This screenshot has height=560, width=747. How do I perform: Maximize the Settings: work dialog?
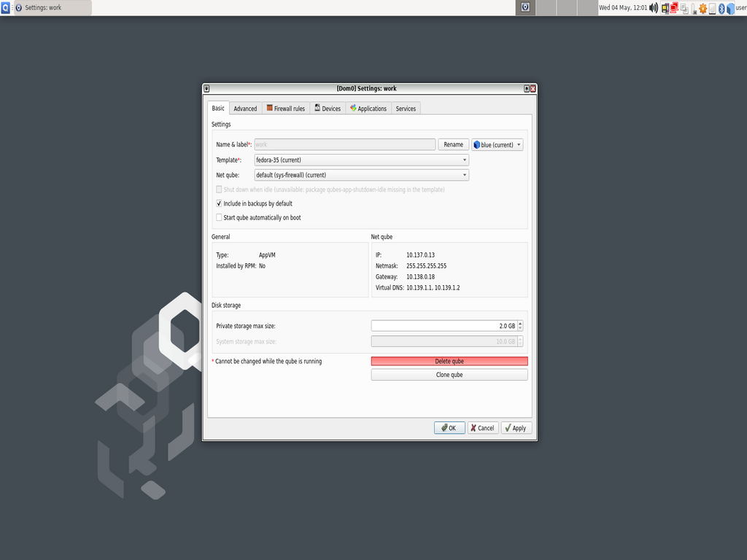click(527, 88)
